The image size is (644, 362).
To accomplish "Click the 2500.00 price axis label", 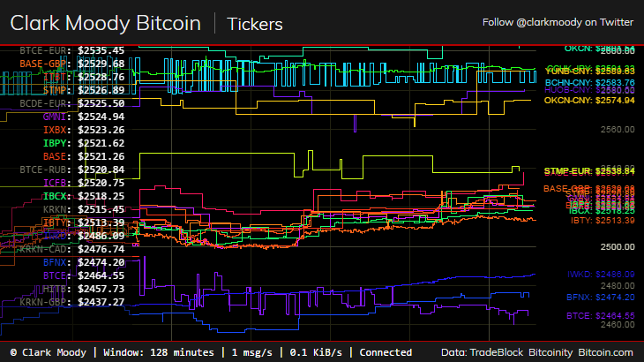I will click(x=618, y=247).
